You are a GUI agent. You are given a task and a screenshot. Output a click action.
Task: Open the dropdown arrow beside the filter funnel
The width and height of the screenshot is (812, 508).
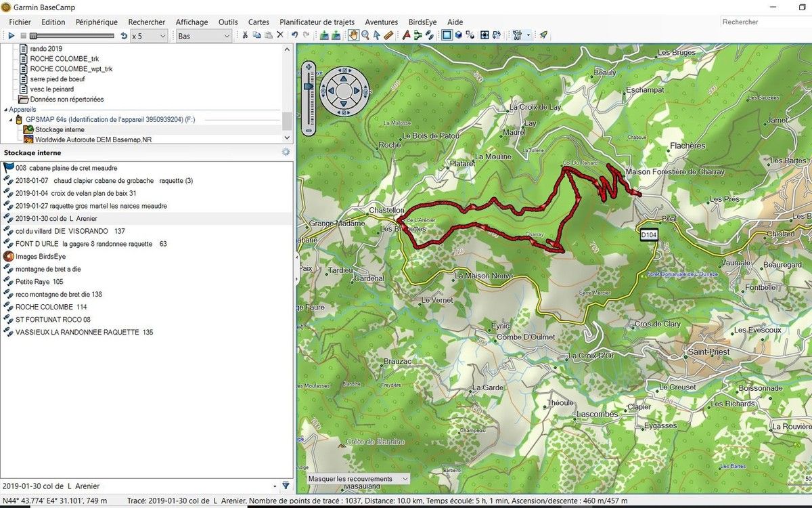275,486
